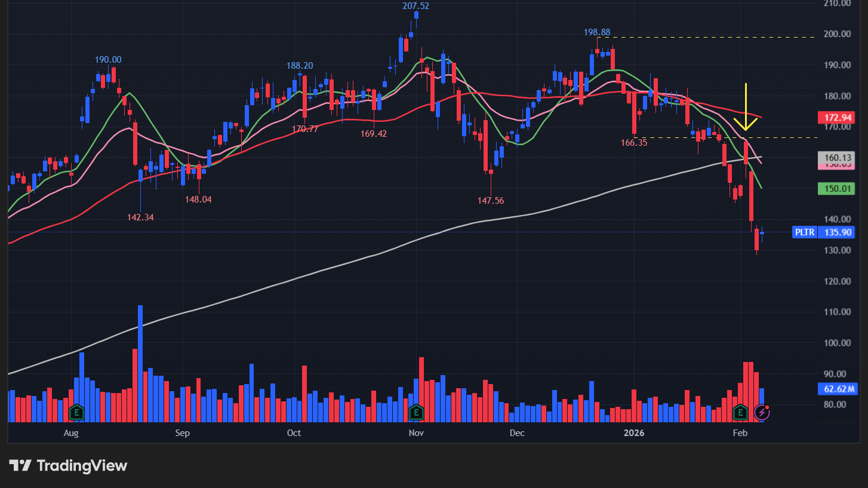The width and height of the screenshot is (868, 488).
Task: Click the blue PLTR symbol label
Action: [x=805, y=232]
